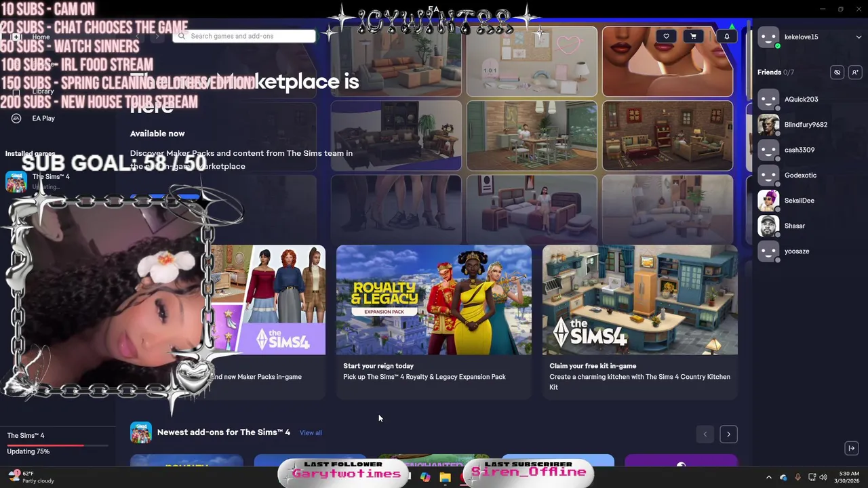Image resolution: width=868 pixels, height=488 pixels.
Task: Select friend name AQuick203
Action: click(801, 99)
